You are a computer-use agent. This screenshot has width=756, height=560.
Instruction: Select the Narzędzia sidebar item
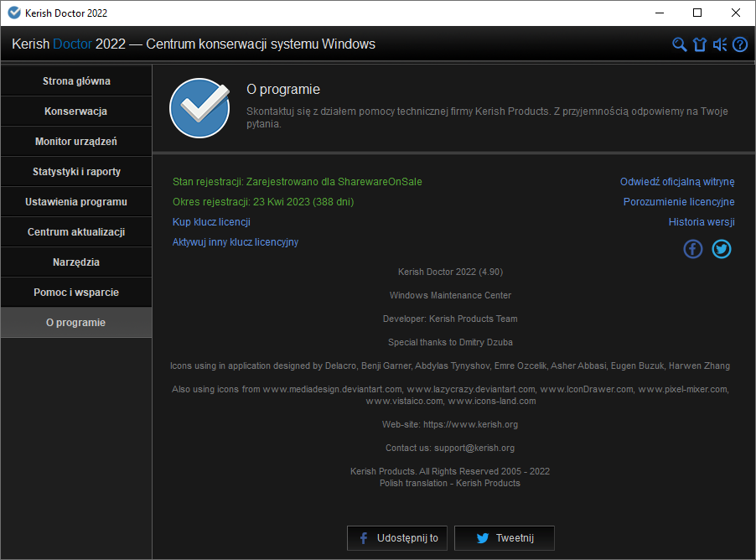[x=76, y=262]
